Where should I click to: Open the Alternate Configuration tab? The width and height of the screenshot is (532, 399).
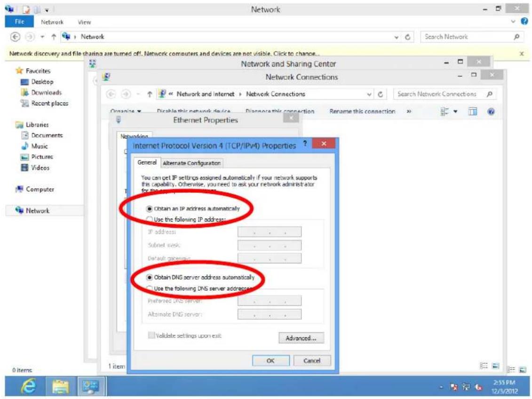click(x=192, y=163)
